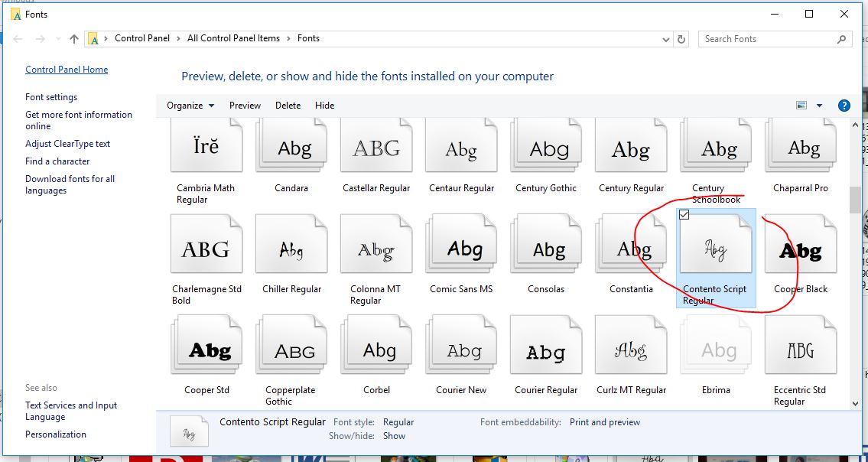Image resolution: width=868 pixels, height=462 pixels.
Task: Open the Personalization link
Action: tap(55, 434)
